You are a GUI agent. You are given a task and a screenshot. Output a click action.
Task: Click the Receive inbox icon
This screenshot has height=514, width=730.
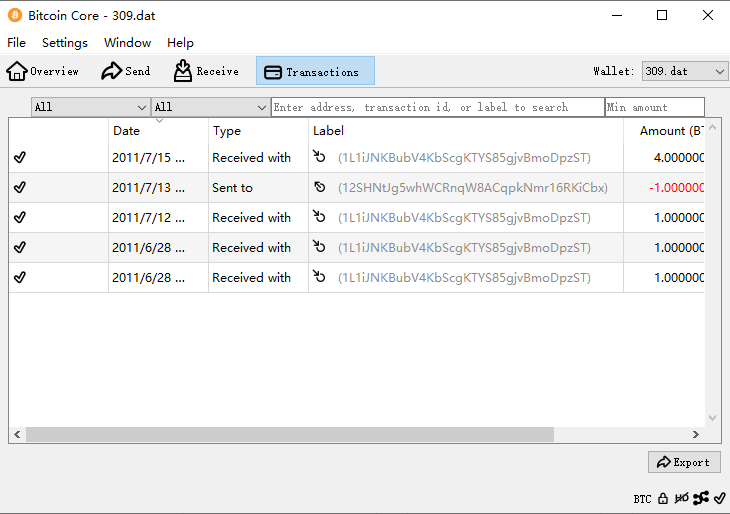[183, 71]
